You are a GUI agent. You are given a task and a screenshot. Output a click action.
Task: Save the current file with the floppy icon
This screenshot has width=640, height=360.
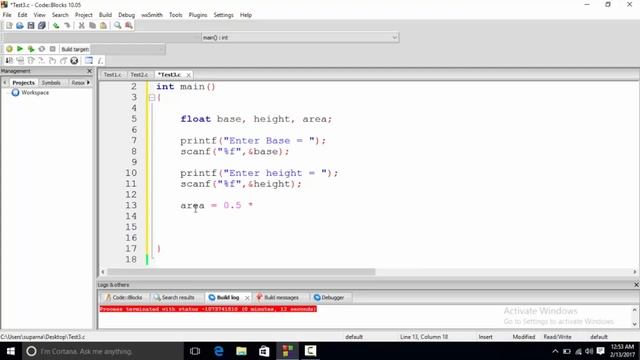(x=31, y=26)
